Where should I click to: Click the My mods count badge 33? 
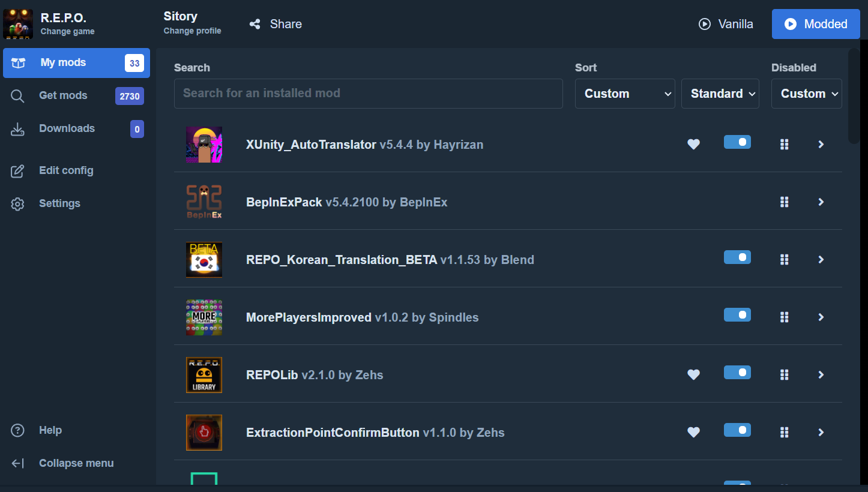[x=134, y=63]
